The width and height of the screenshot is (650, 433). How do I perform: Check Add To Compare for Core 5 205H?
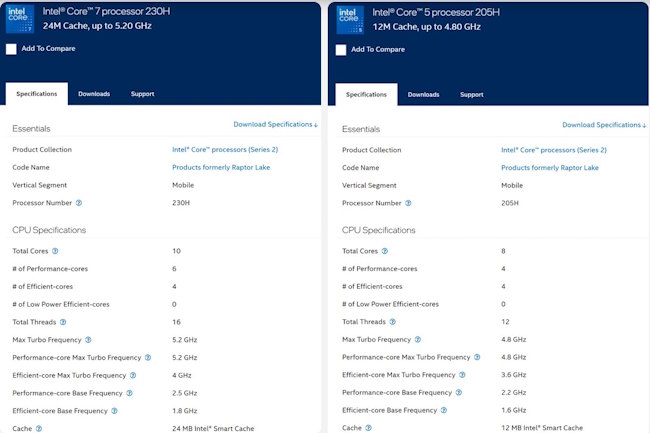pyautogui.click(x=341, y=50)
